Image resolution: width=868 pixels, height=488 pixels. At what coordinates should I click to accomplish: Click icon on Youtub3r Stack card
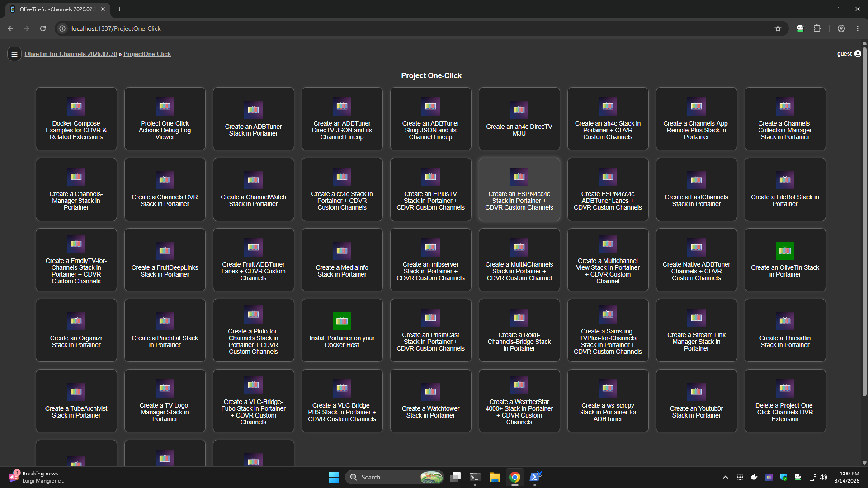(697, 392)
